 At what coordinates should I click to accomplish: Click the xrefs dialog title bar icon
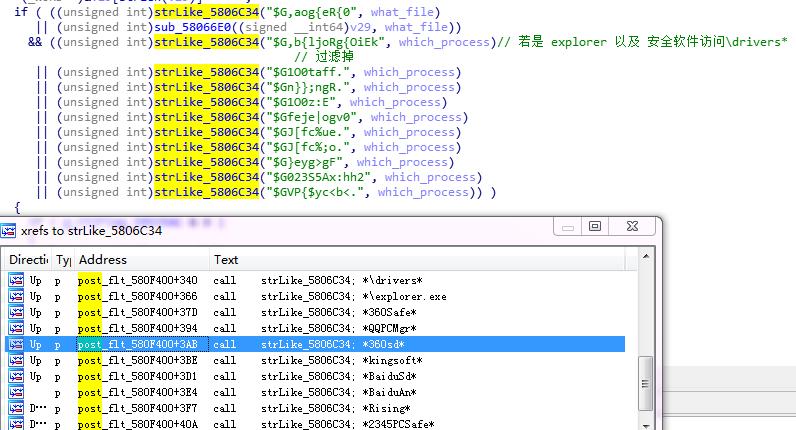tap(11, 229)
